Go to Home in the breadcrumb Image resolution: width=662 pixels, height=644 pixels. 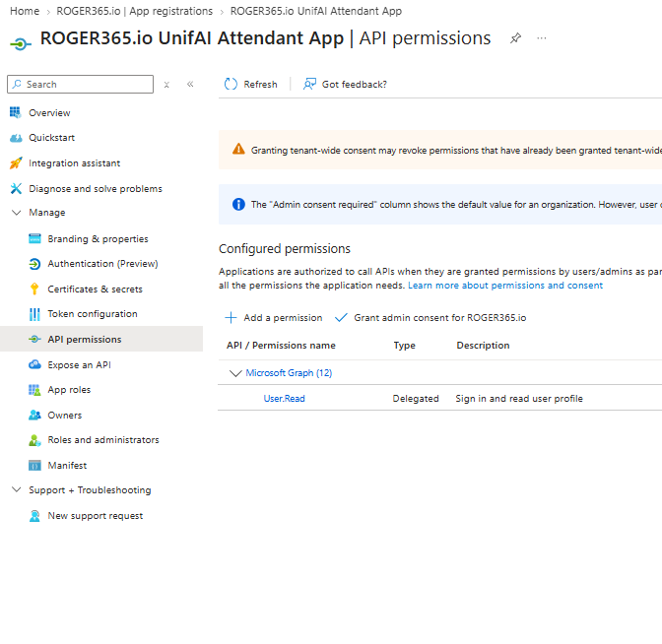coord(25,11)
